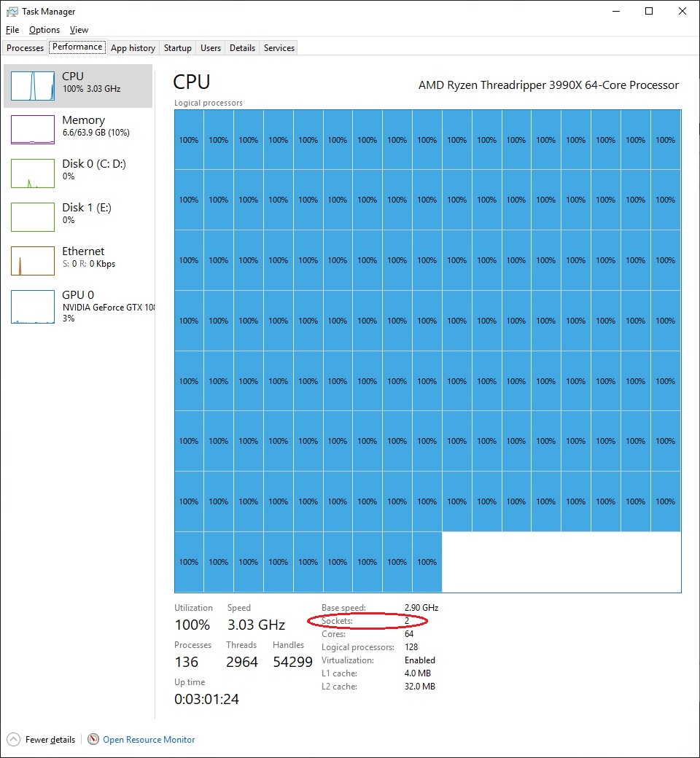
Task: Click the Handles count 54299
Action: point(292,662)
